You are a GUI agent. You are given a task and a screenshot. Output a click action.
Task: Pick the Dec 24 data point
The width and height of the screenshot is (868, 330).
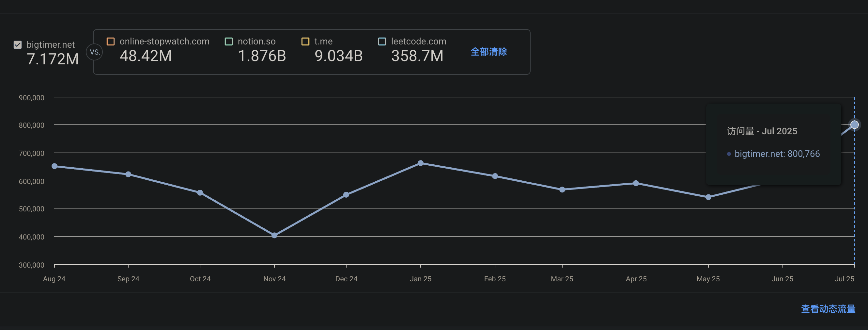click(346, 195)
